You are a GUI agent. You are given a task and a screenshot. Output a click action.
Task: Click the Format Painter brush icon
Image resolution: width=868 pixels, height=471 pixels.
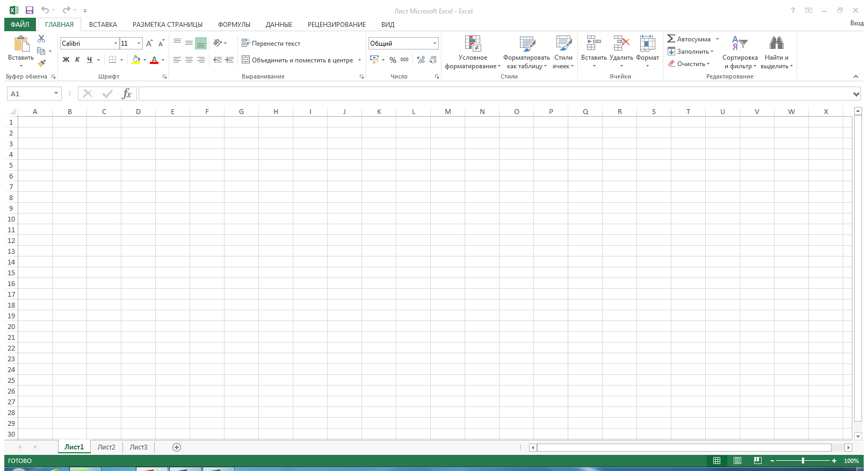(41, 63)
